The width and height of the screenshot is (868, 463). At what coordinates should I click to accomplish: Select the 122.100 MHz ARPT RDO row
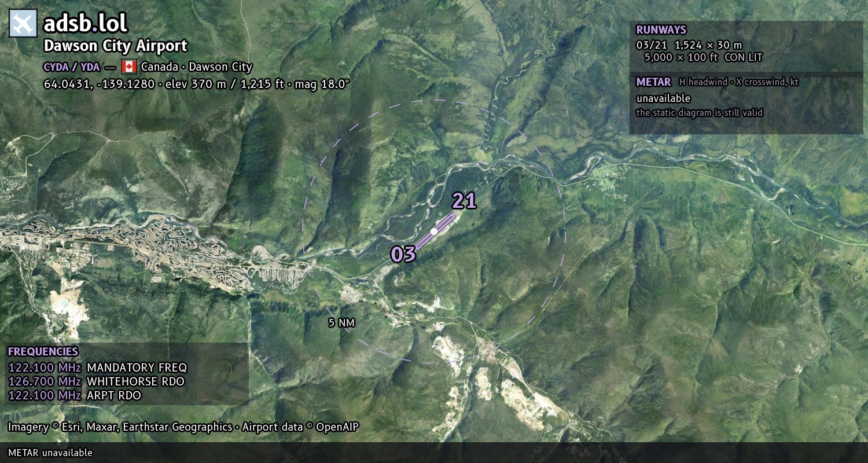(x=74, y=395)
